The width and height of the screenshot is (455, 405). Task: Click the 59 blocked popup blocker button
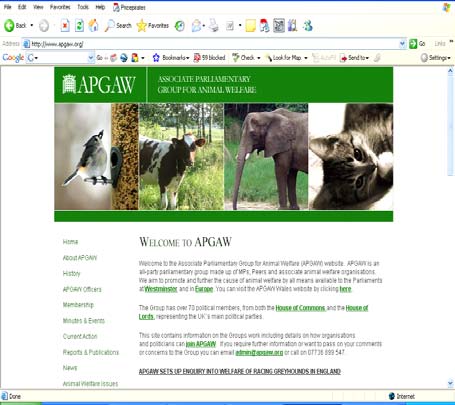click(210, 58)
